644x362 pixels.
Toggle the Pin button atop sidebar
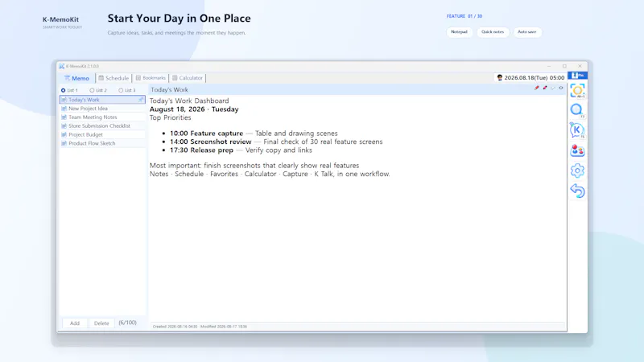point(577,76)
